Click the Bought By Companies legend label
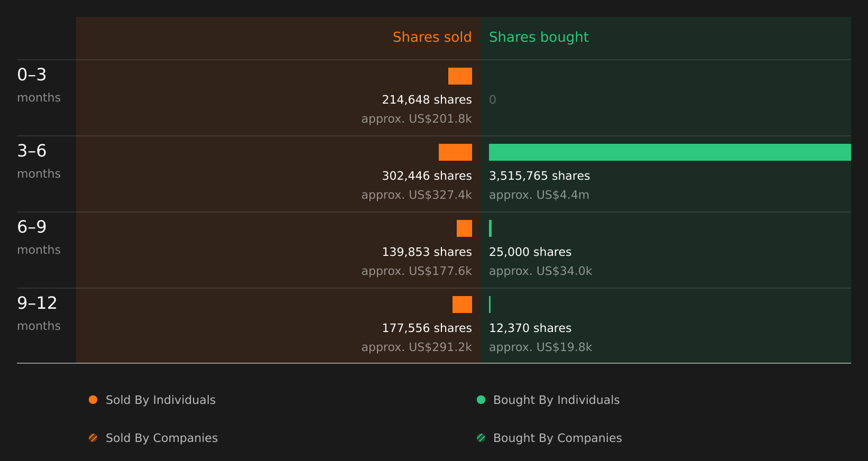This screenshot has width=868, height=461. point(557,438)
